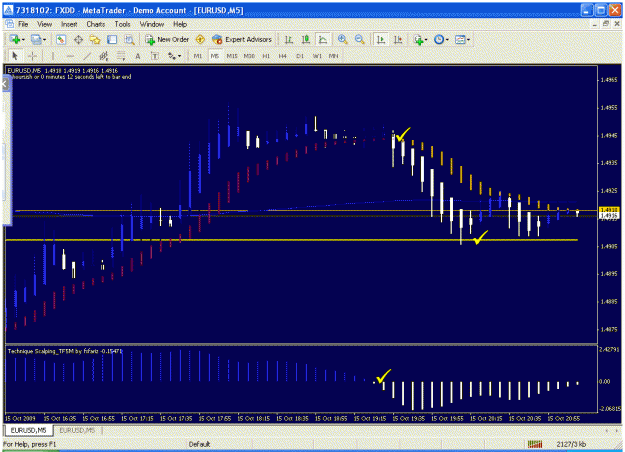Select the Text Label tool
Viewport: 625px width, 452px height.
[x=155, y=56]
